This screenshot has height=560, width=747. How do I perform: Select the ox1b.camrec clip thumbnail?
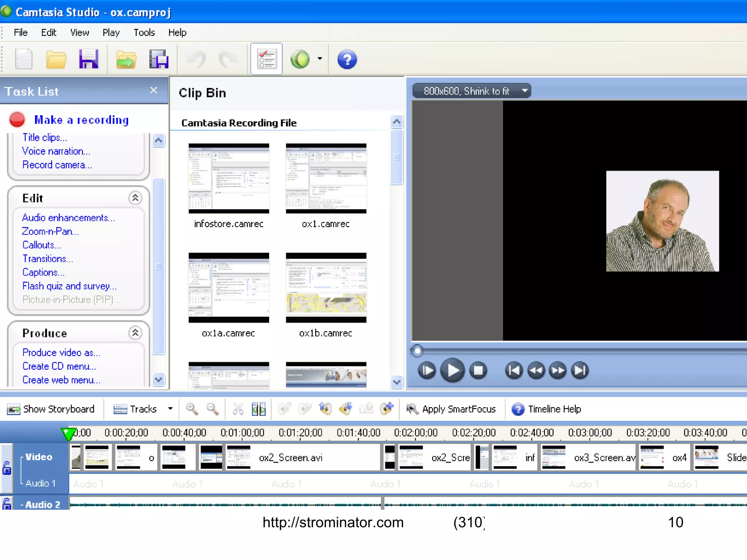(x=326, y=288)
